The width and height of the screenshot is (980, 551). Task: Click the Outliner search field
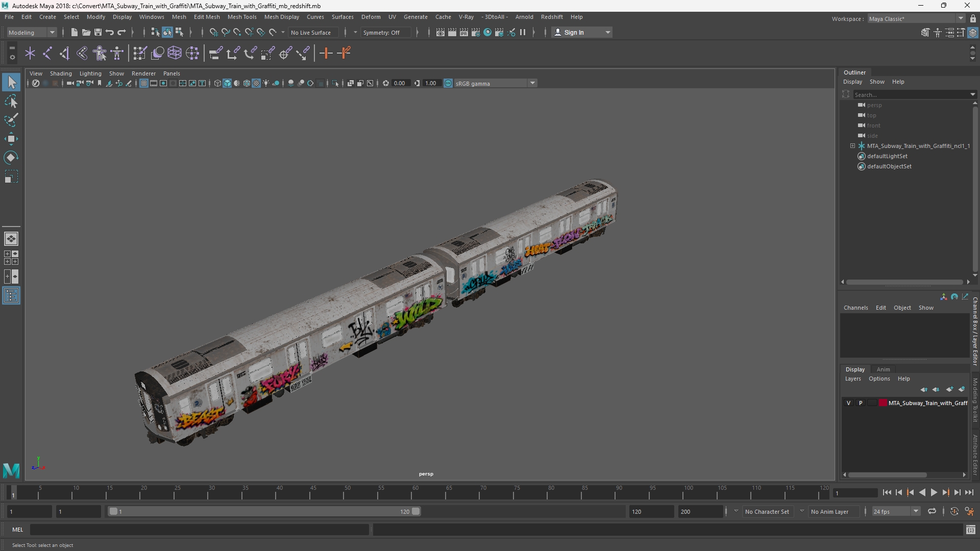click(x=911, y=94)
